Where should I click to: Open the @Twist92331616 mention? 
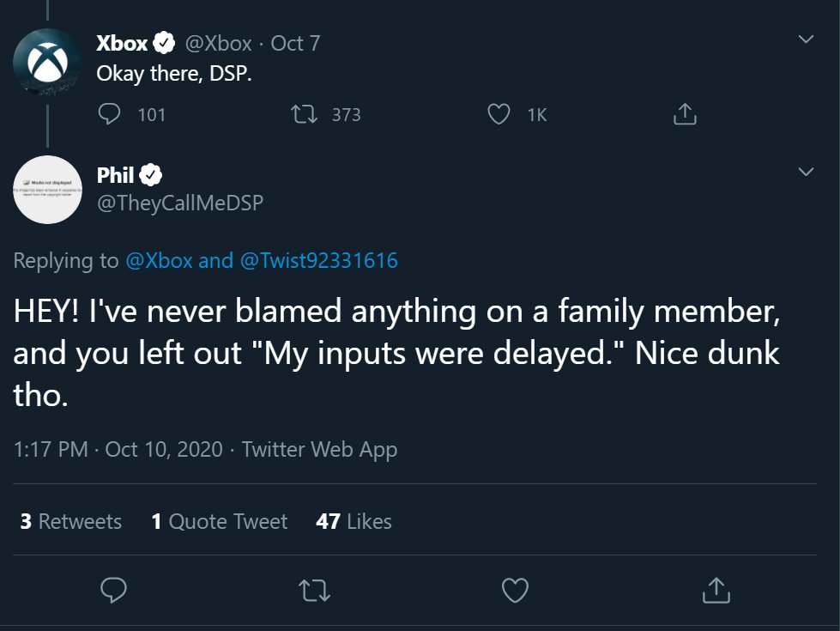tap(318, 260)
